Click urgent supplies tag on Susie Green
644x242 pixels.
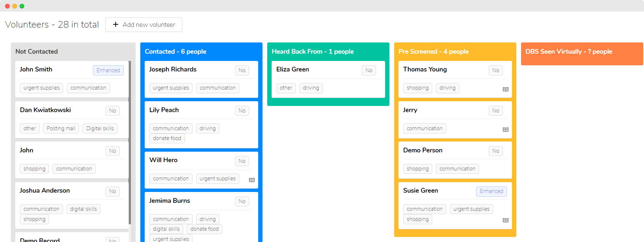[471, 209]
